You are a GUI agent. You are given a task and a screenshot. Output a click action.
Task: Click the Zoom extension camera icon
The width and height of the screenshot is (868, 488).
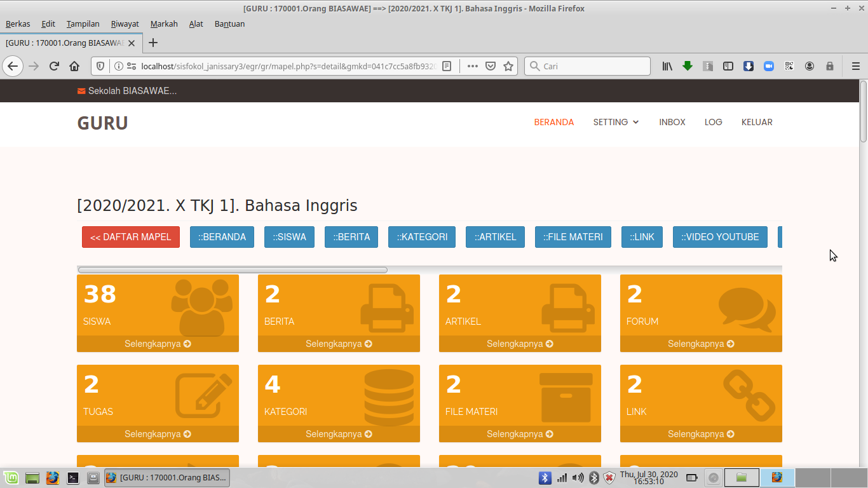pyautogui.click(x=769, y=66)
